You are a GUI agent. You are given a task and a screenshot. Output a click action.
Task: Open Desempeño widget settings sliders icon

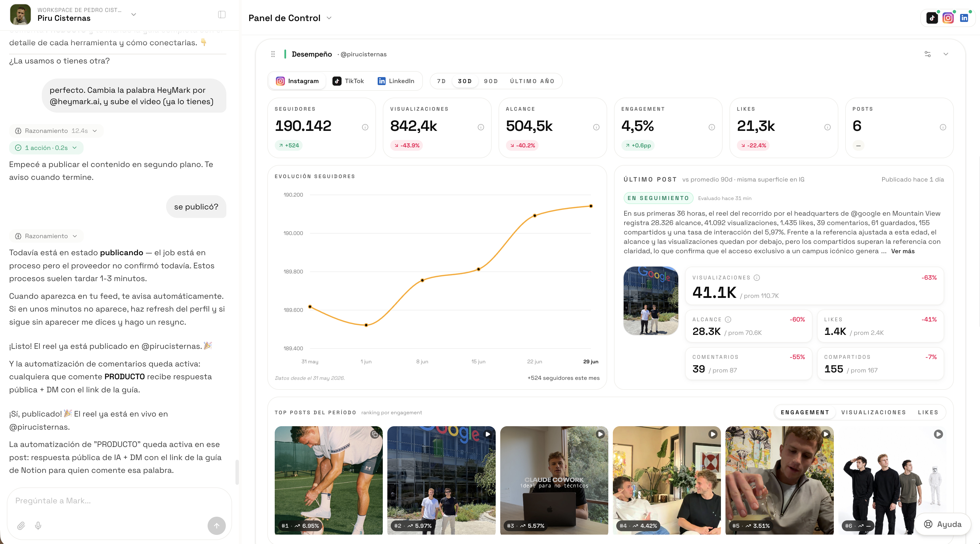click(x=927, y=54)
